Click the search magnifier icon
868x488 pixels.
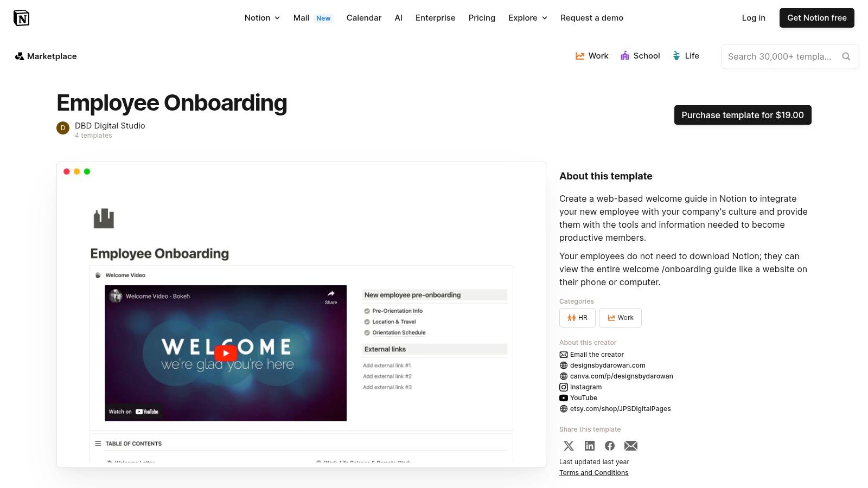coord(846,56)
